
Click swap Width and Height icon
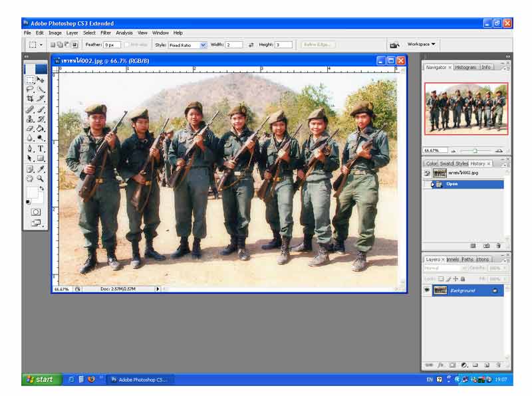[x=251, y=45]
